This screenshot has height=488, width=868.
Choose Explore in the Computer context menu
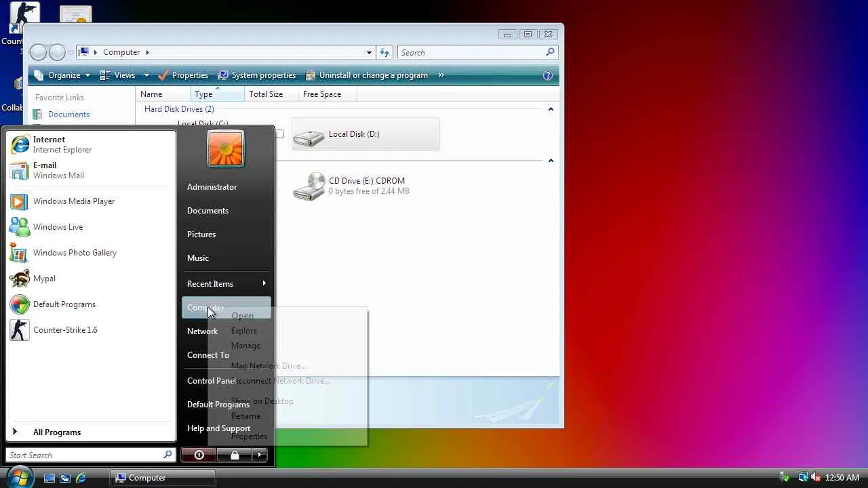pos(244,331)
